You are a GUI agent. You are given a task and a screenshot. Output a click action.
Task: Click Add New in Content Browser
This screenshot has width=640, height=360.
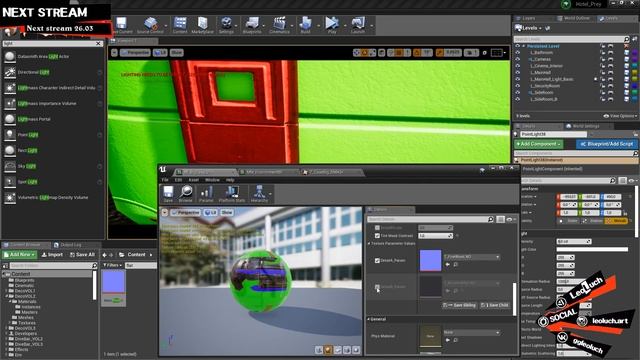click(x=20, y=255)
